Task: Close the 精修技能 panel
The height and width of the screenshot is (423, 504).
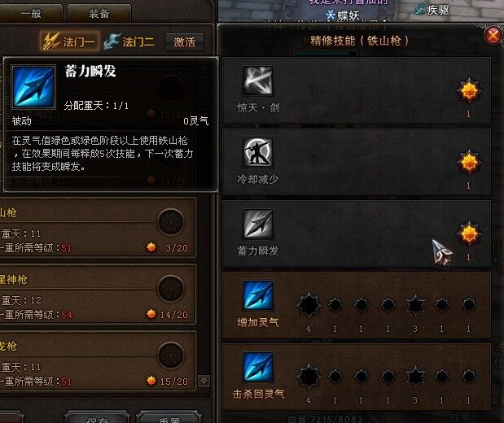Action: tap(493, 35)
